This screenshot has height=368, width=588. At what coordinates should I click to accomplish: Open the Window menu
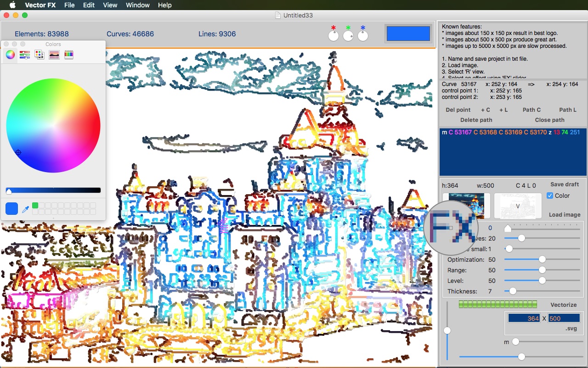coord(137,5)
